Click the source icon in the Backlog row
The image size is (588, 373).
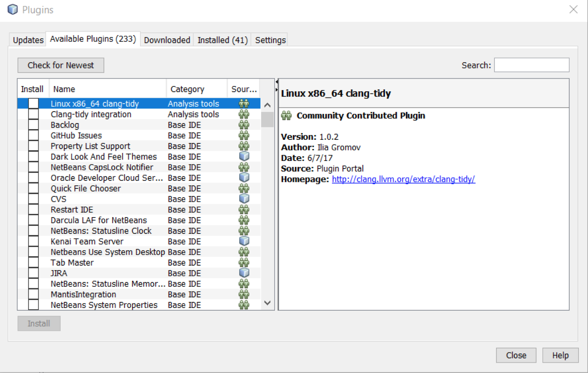tap(244, 125)
